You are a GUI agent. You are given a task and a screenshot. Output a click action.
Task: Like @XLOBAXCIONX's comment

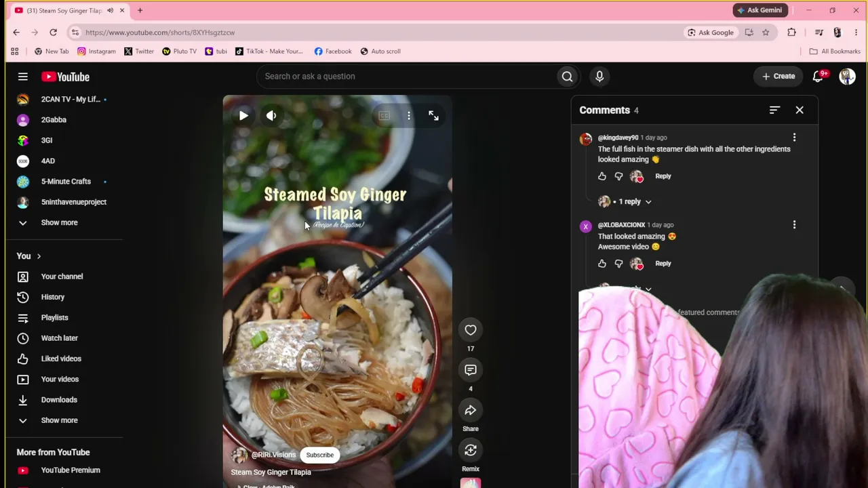(602, 264)
